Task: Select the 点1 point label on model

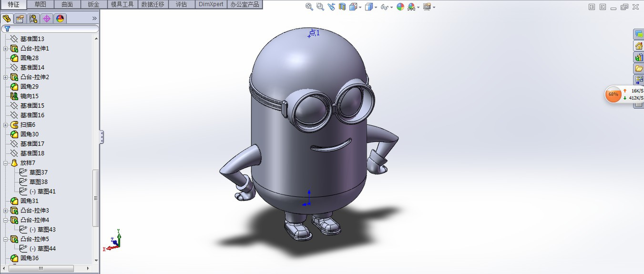Action: click(x=314, y=33)
